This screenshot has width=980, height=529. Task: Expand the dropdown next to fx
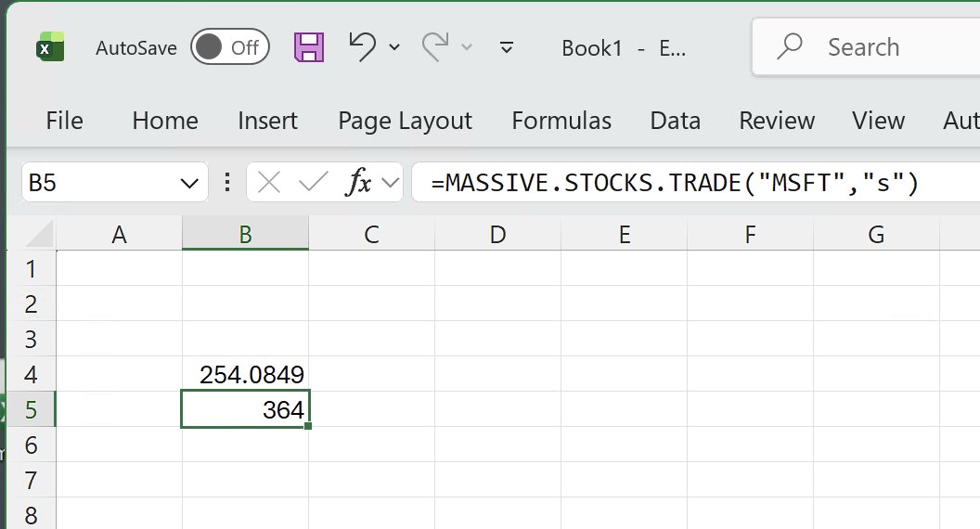click(x=391, y=183)
